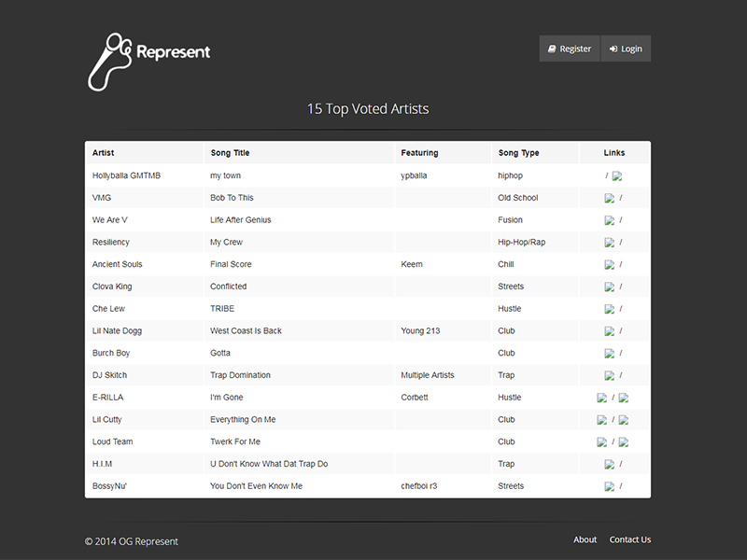Select the link icon in We Are V row

(x=609, y=221)
